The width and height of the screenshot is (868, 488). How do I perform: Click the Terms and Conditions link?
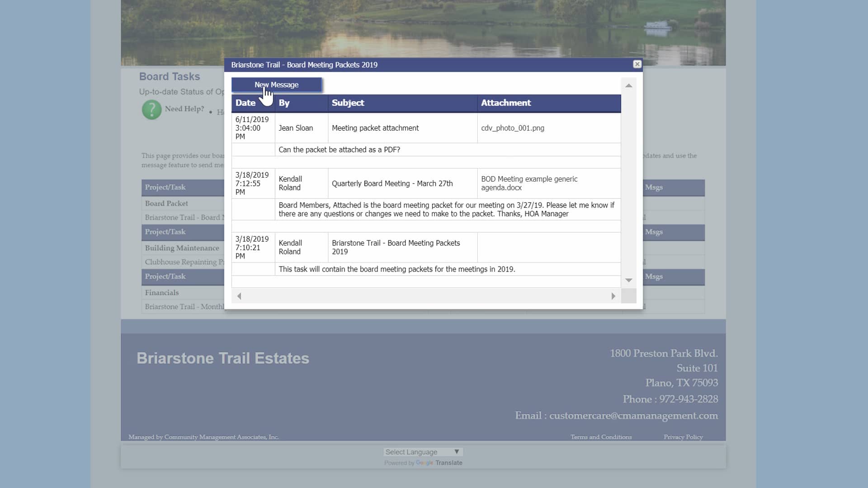(x=601, y=436)
